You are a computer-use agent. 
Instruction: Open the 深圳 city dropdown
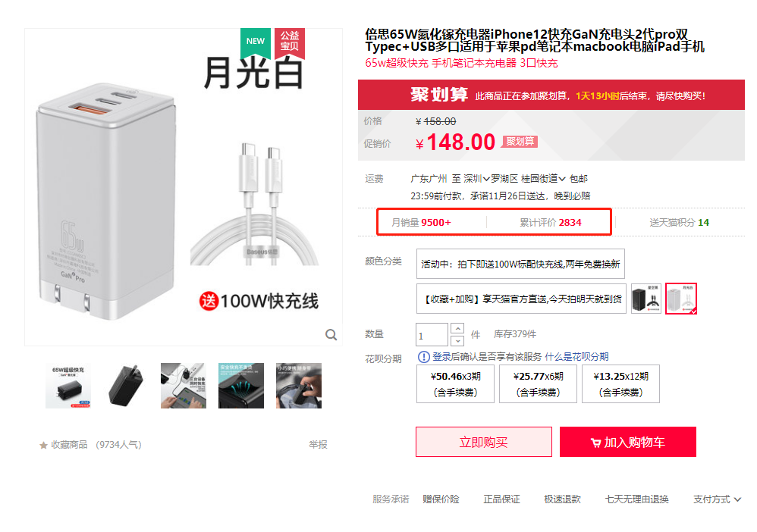click(x=476, y=179)
